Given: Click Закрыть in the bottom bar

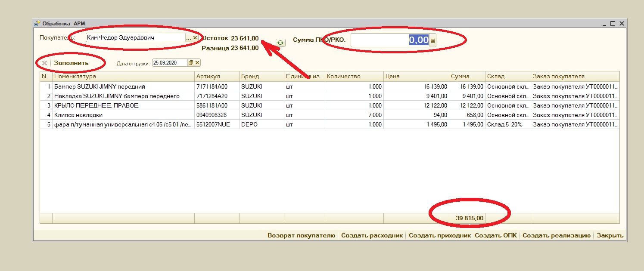Looking at the screenshot, I should click(610, 235).
